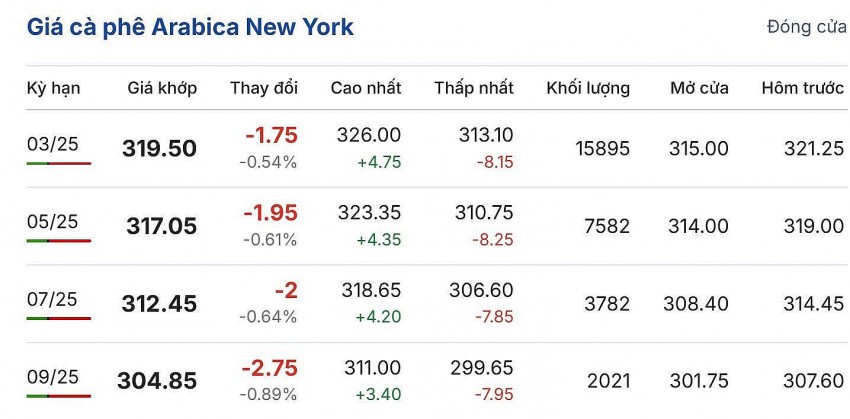The width and height of the screenshot is (850, 419).
Task: Open the 03/25 contract row
Action: coord(52,144)
